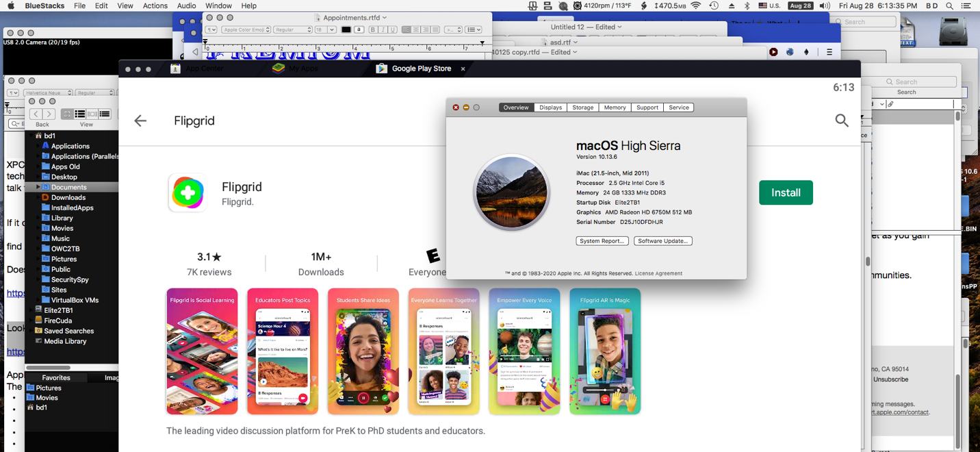This screenshot has height=452, width=980.
Task: Select column view in Finder toolbar
Action: pos(92,114)
